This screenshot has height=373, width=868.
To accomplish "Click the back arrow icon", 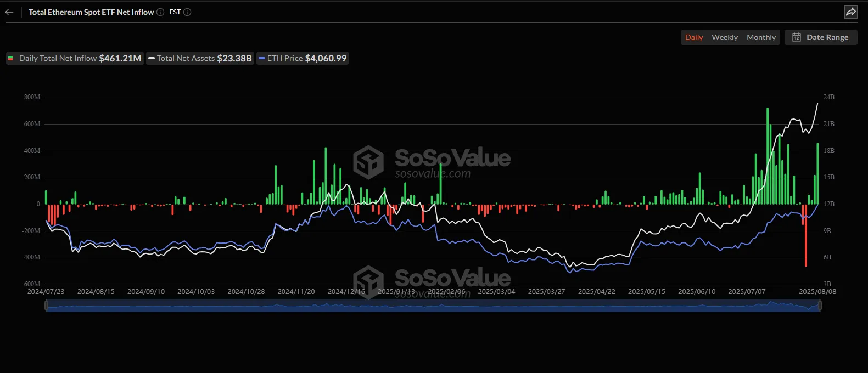I will pyautogui.click(x=9, y=12).
